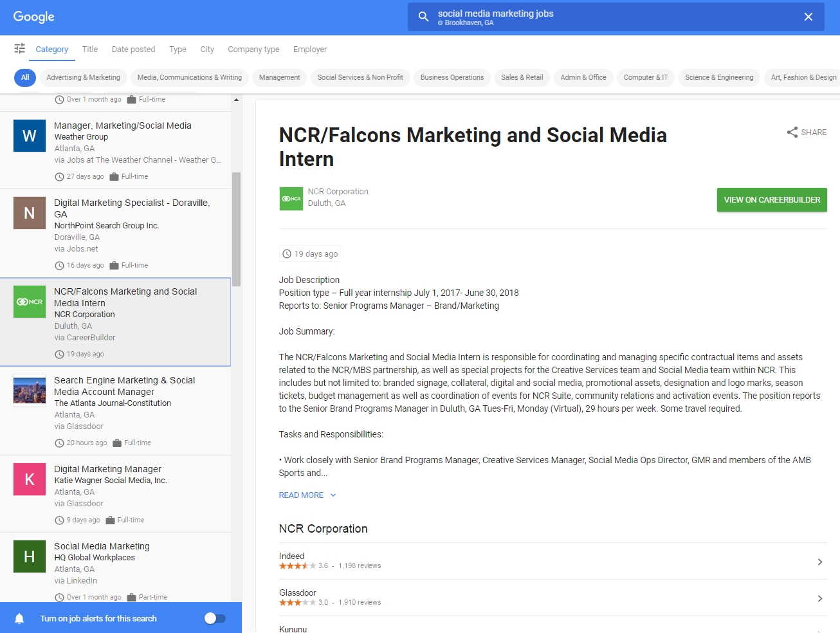
Task: Open the filter settings icon
Action: coord(20,48)
